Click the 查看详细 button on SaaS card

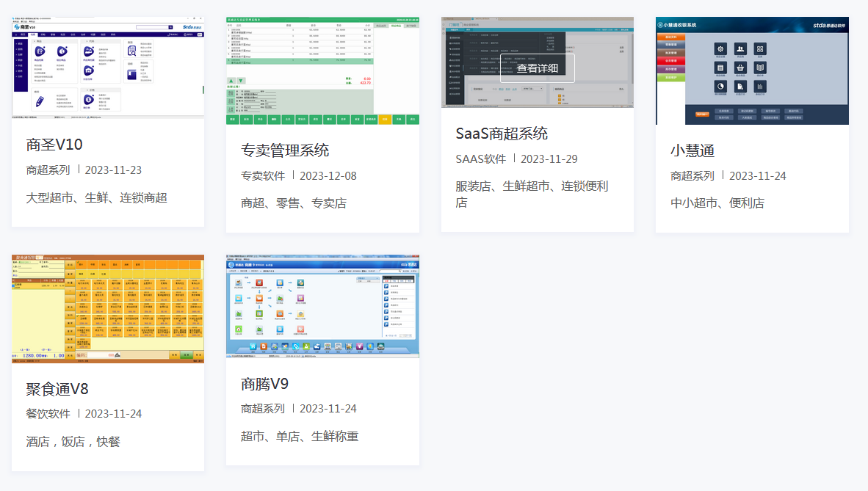(x=537, y=68)
